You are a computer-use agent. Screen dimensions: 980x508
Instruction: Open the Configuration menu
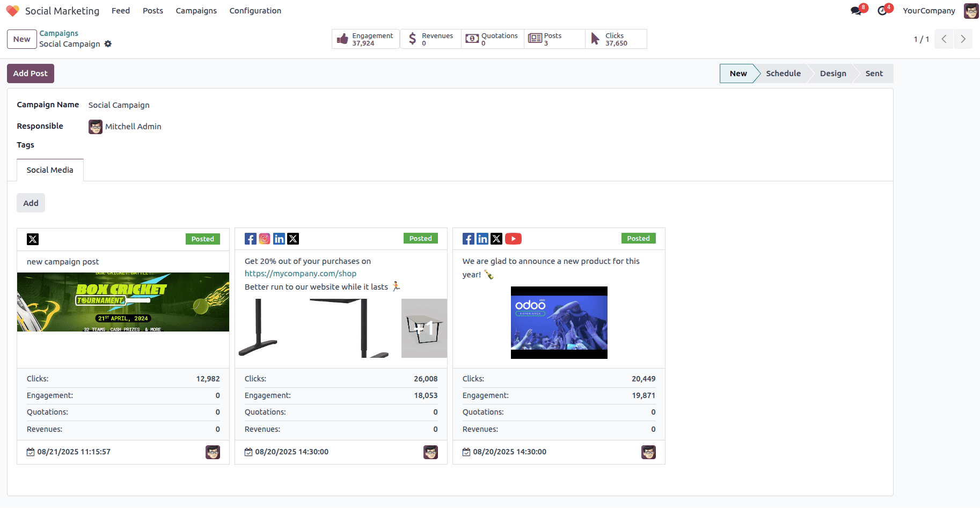tap(255, 10)
